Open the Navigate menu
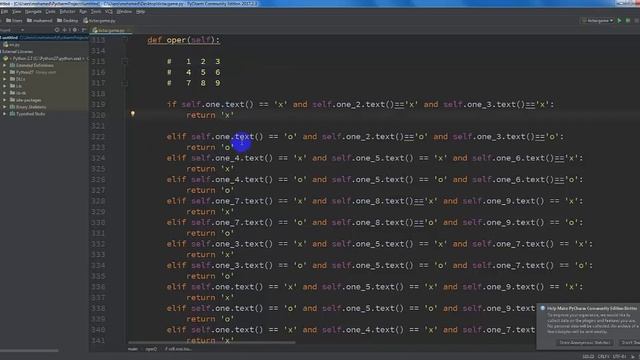The height and width of the screenshot is (360, 640). coord(33,12)
